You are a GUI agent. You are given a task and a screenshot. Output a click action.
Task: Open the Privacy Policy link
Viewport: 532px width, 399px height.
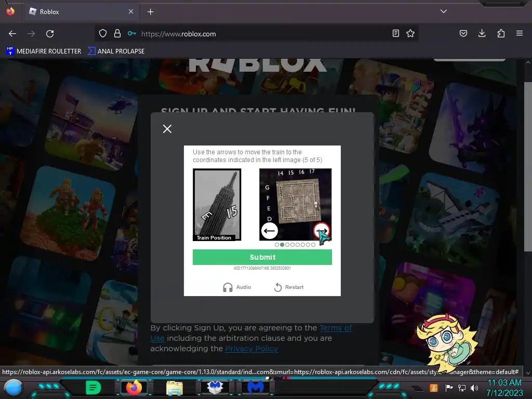251,349
